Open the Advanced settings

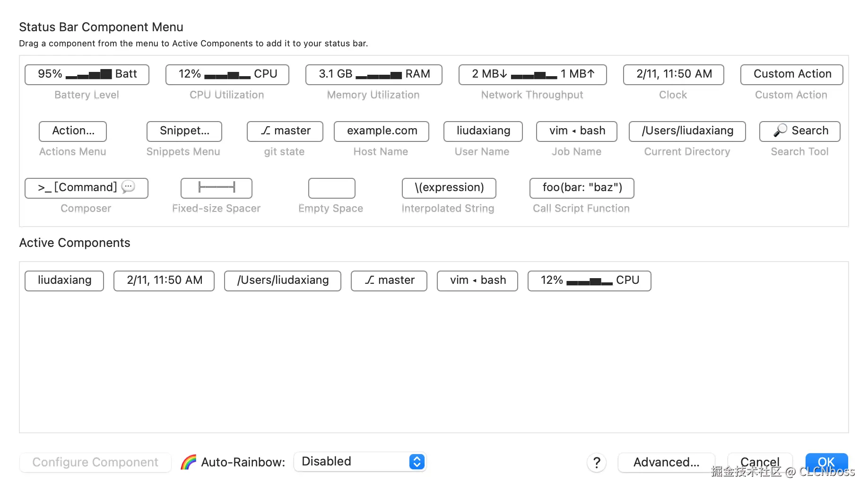pos(666,462)
